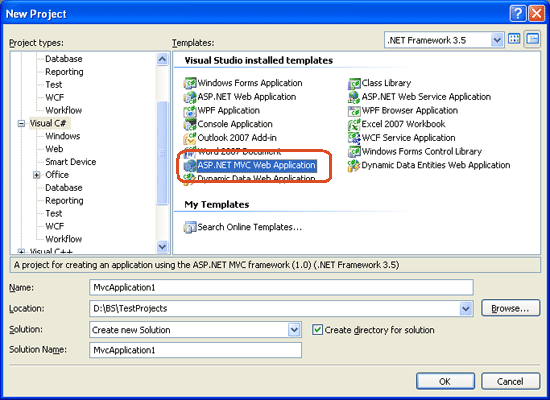Select Test below Office node
This screenshot has height=400, width=550.
[x=54, y=214]
